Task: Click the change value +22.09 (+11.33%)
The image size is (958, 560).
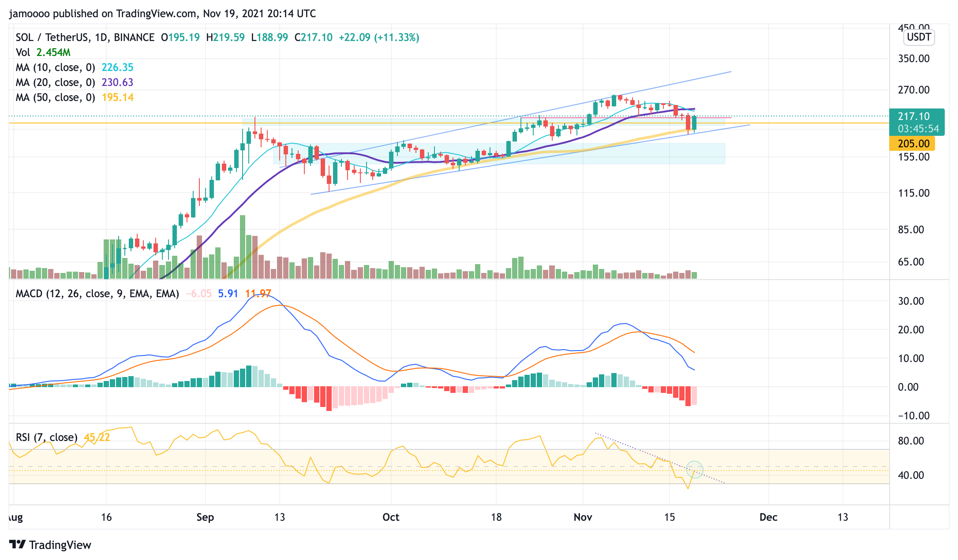Action: point(379,37)
